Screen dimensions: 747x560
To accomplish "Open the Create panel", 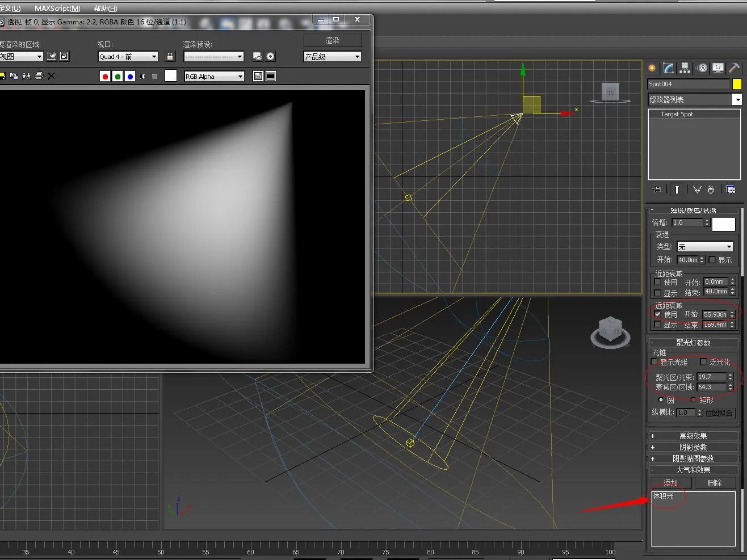I will click(x=652, y=68).
